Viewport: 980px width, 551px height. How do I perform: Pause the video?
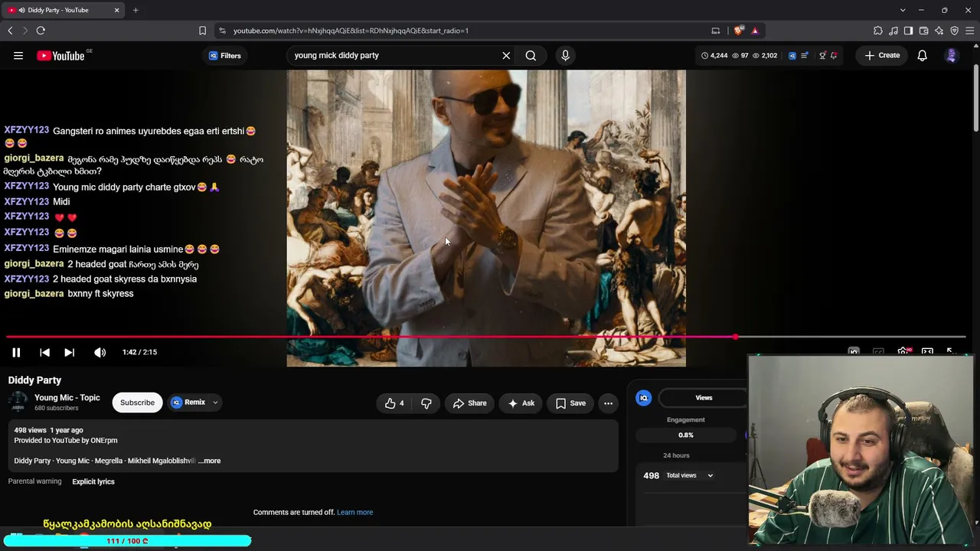coord(16,352)
